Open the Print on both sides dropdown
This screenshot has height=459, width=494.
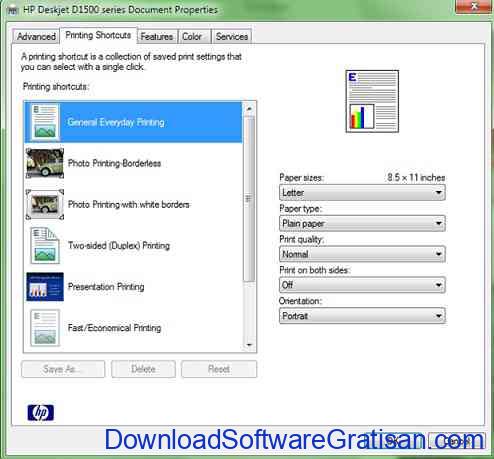click(x=362, y=285)
